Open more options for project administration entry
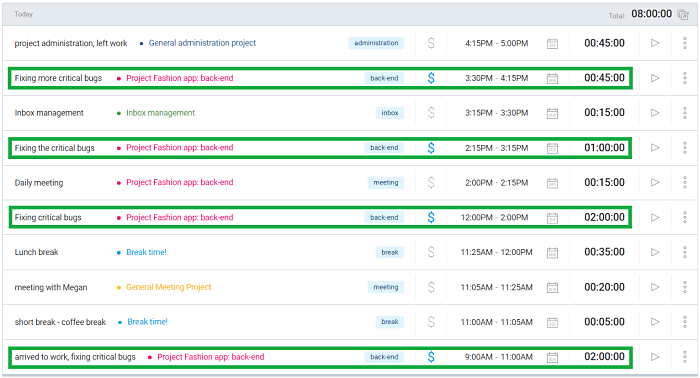 coord(684,43)
